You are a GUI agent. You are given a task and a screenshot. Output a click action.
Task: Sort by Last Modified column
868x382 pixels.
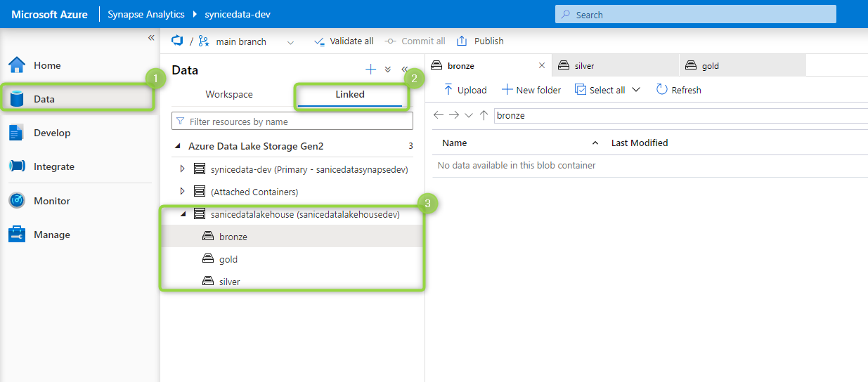click(x=640, y=143)
